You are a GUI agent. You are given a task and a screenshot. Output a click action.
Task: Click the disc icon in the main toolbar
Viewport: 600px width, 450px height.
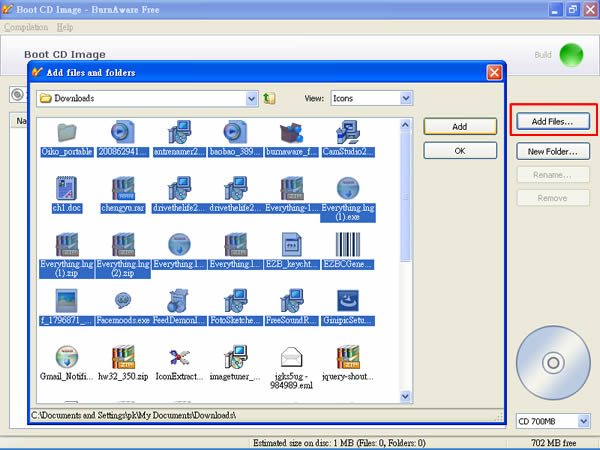17,95
